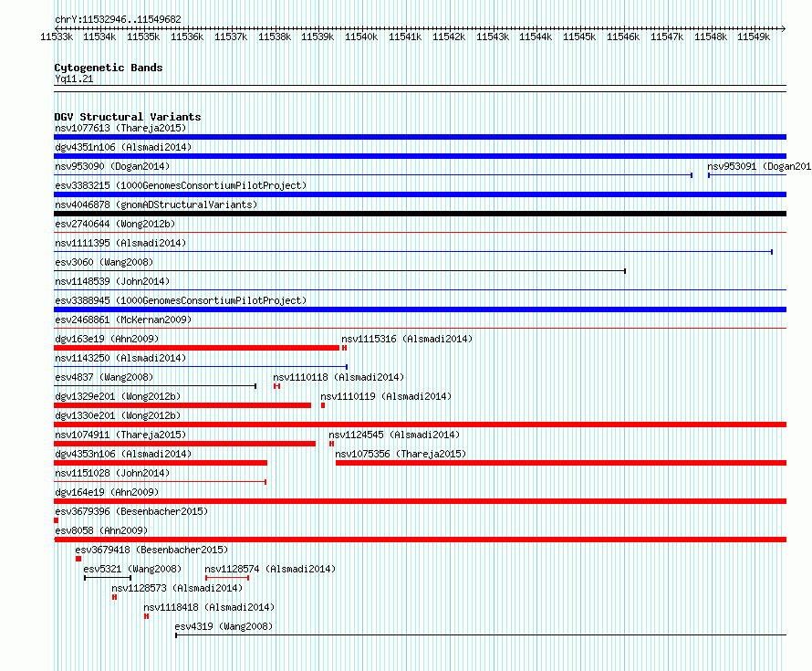
Task: Click esv3679396 (Besenbacher2015) label
Action: point(131,511)
